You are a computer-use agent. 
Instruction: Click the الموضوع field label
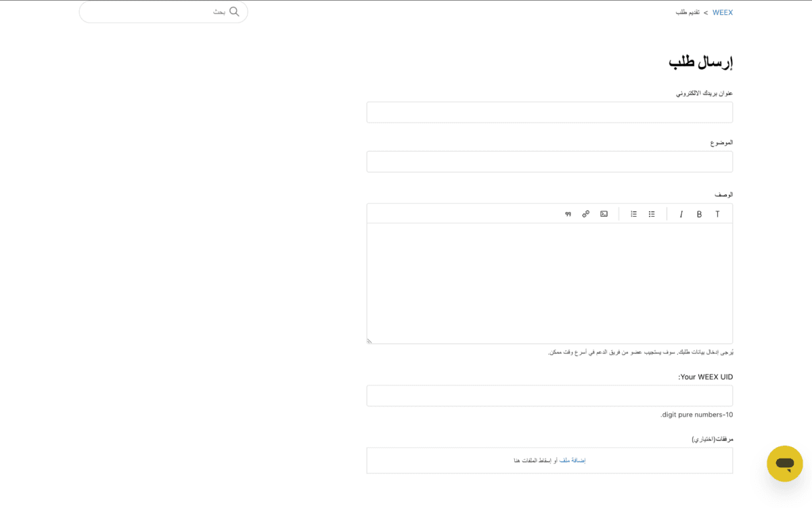pos(721,142)
